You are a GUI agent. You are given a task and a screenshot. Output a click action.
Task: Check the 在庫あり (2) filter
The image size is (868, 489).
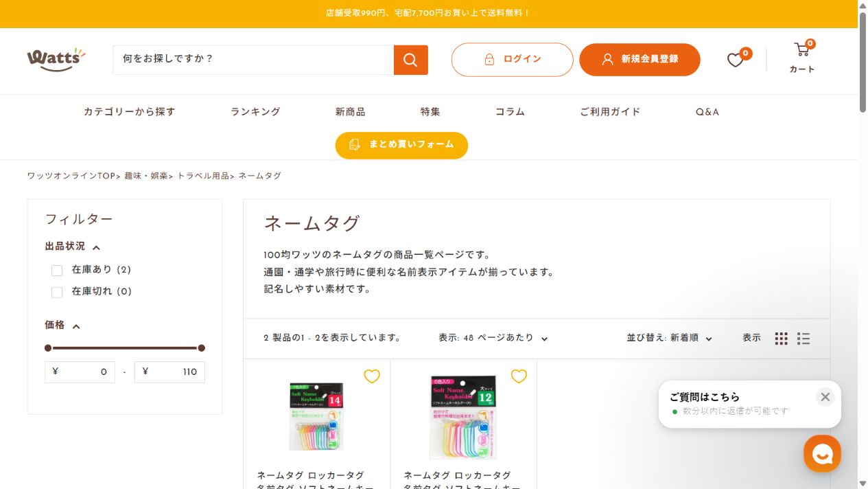point(57,271)
